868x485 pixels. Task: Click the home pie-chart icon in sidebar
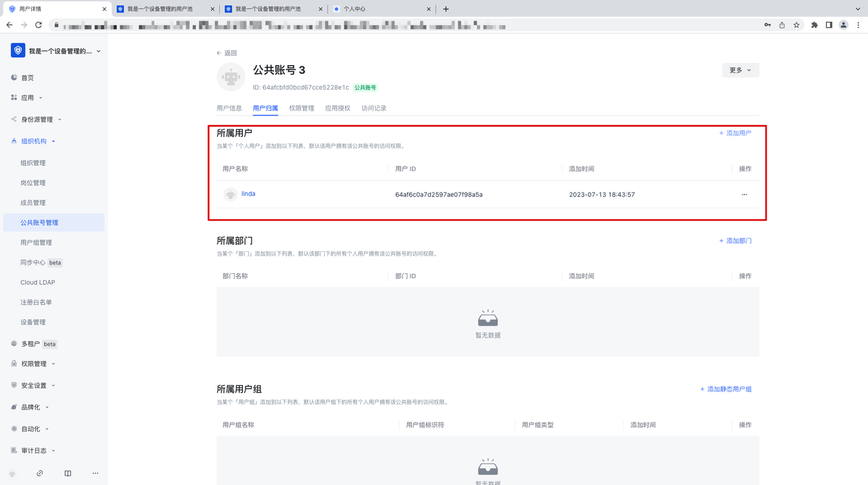(x=14, y=78)
